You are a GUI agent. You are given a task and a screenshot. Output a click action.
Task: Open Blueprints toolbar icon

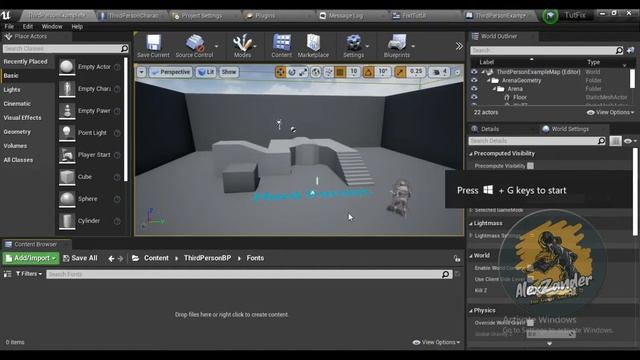pos(397,46)
